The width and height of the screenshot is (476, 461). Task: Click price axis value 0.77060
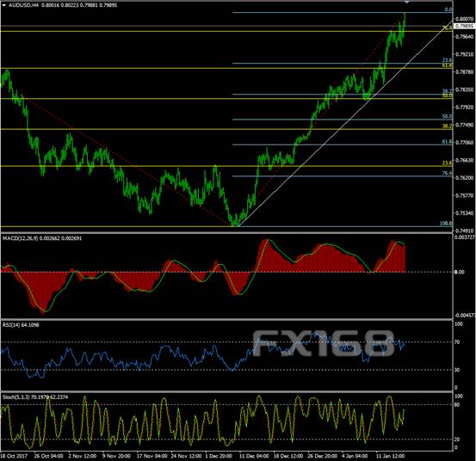coord(465,142)
